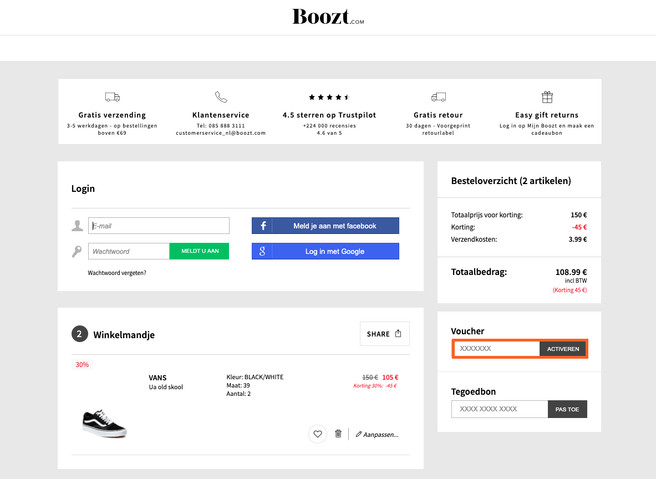This screenshot has width=656, height=479.
Task: Click the Totaalprijs voor korting 150 € value
Action: [579, 215]
